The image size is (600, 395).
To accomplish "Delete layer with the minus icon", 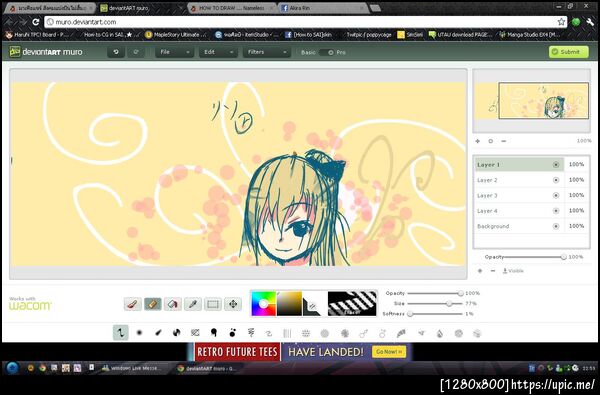I will (x=493, y=271).
